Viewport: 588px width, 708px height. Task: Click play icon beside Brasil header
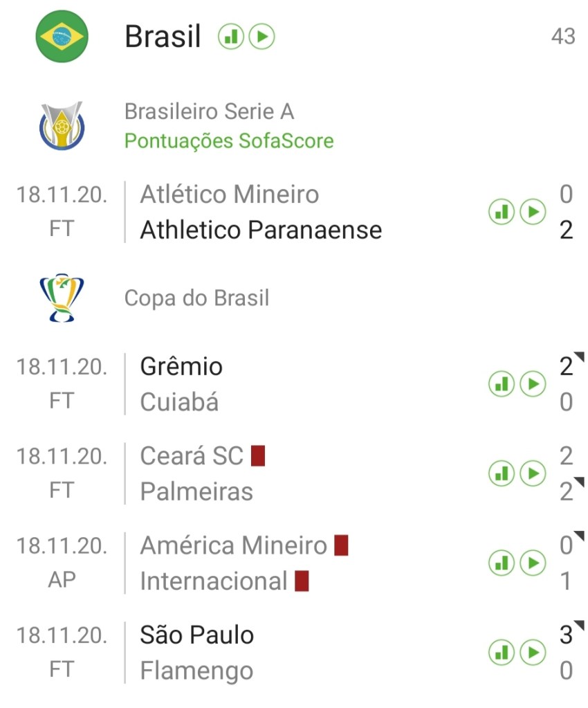(x=261, y=36)
